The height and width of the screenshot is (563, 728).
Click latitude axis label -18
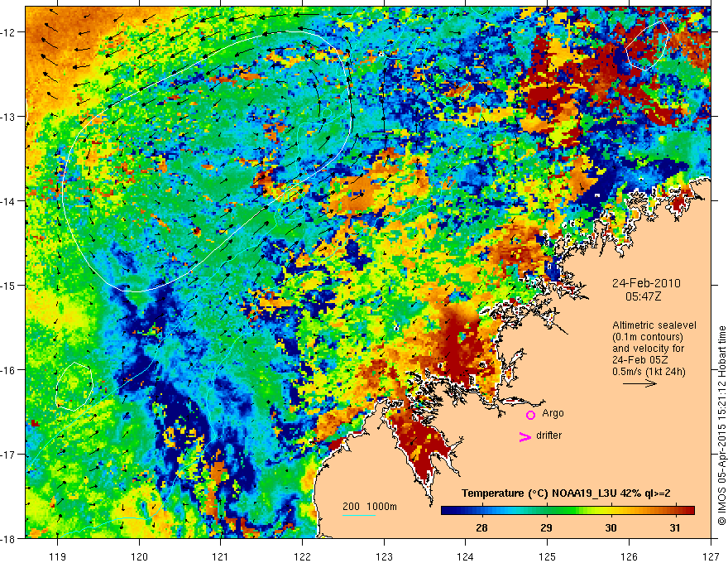tap(8, 539)
